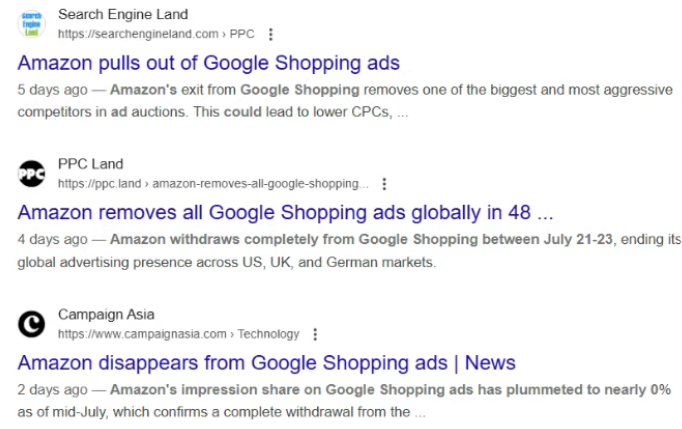Click the snippet about Amazon's exit lowering CPCs

pyautogui.click(x=340, y=100)
